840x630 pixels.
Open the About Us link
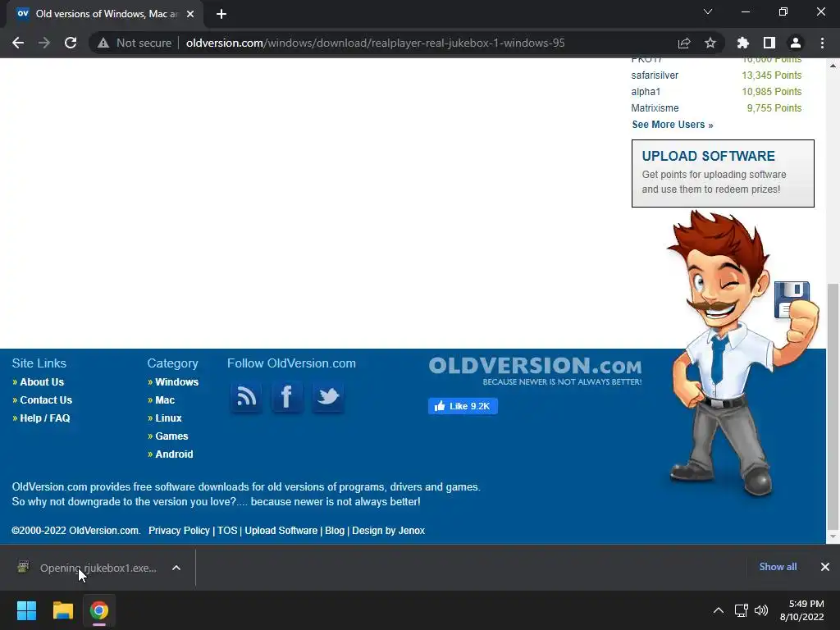click(42, 382)
